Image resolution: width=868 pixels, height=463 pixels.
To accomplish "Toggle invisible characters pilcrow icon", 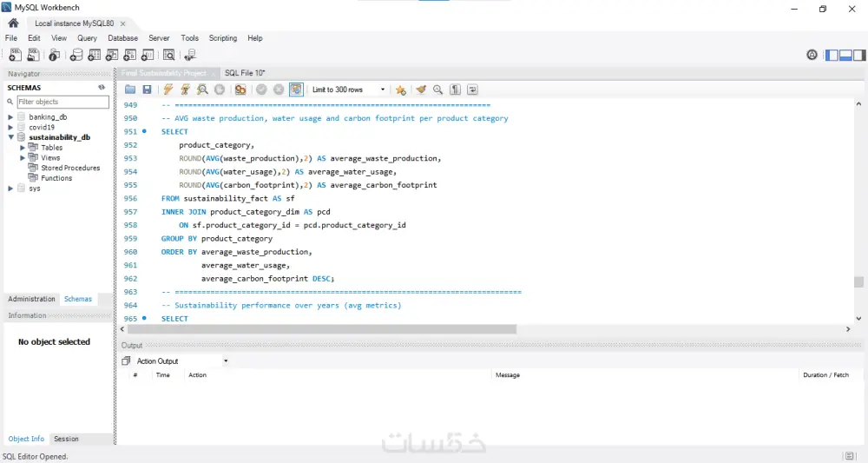I will 455,89.
